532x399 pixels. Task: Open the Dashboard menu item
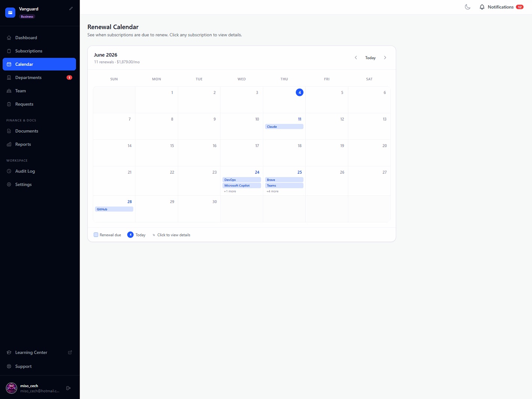click(x=39, y=38)
